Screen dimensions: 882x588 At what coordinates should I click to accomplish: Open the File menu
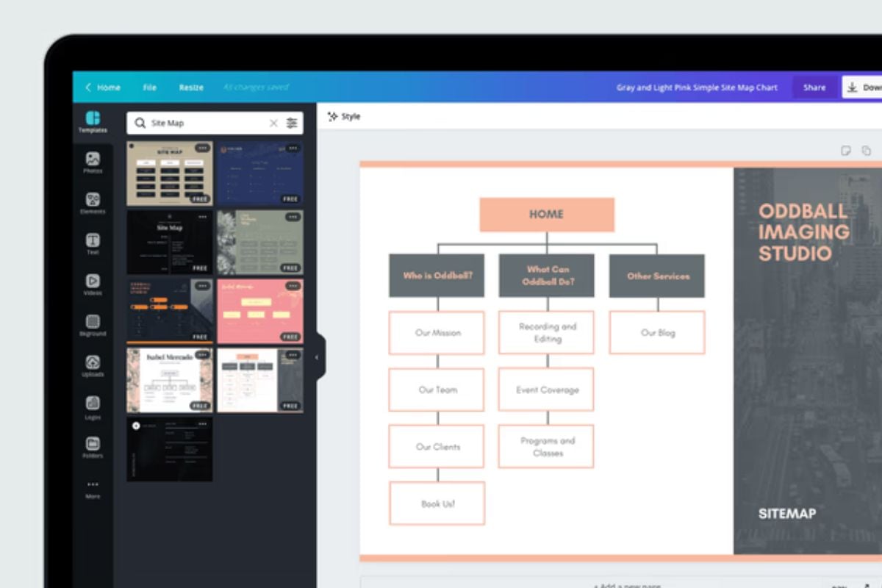(x=149, y=87)
